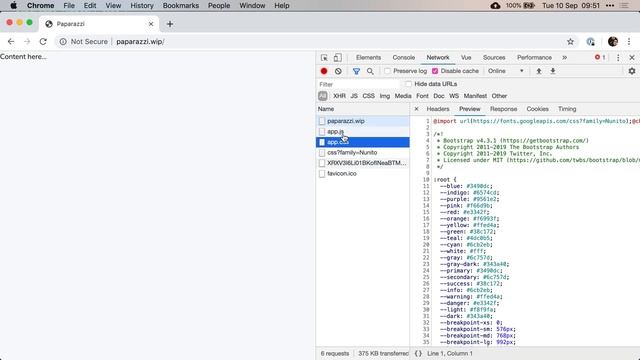Viewport: 640px width, 360px height.
Task: Enable the Preserve log checkbox
Action: pos(387,71)
